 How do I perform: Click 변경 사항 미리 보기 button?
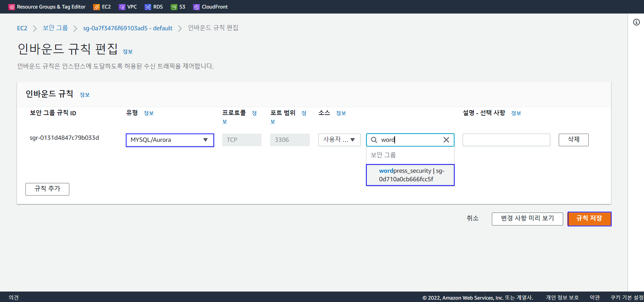[527, 219]
